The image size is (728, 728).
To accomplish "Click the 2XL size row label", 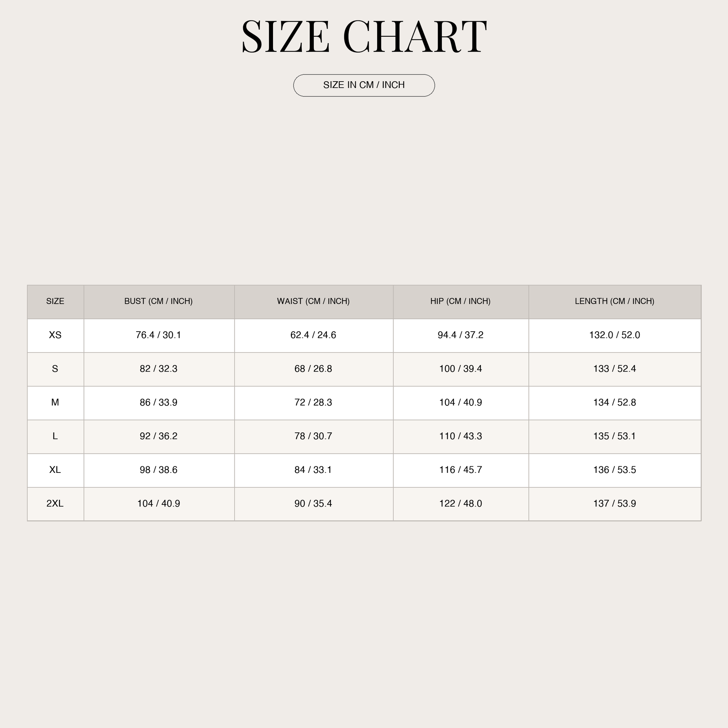I will pyautogui.click(x=55, y=504).
